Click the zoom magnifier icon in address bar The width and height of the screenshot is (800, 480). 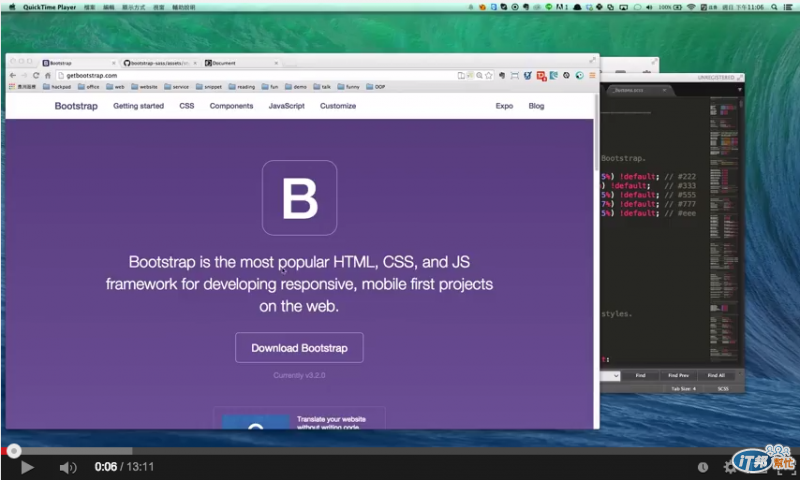pyautogui.click(x=480, y=75)
